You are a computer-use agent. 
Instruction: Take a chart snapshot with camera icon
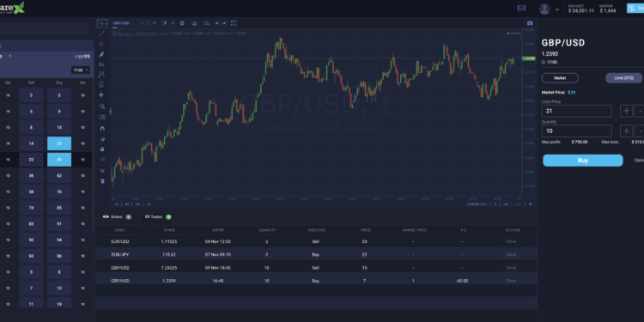[x=530, y=23]
